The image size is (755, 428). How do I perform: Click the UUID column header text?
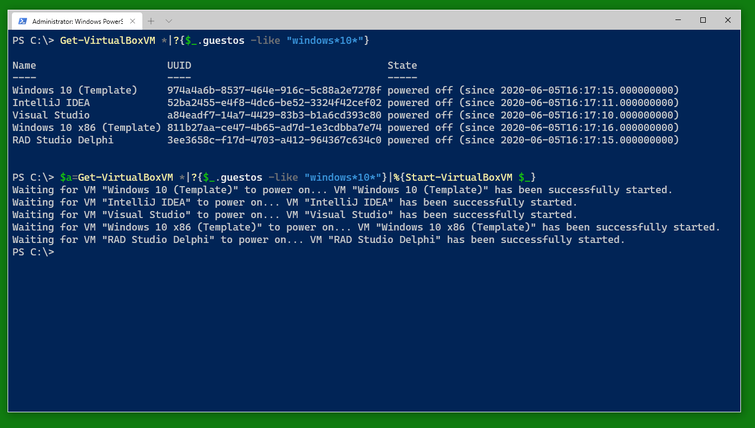(179, 65)
